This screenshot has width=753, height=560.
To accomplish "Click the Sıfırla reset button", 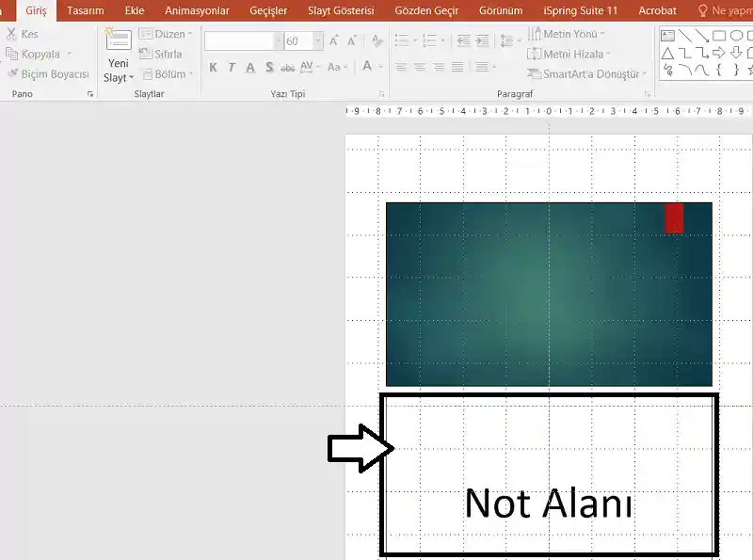I will [161, 54].
